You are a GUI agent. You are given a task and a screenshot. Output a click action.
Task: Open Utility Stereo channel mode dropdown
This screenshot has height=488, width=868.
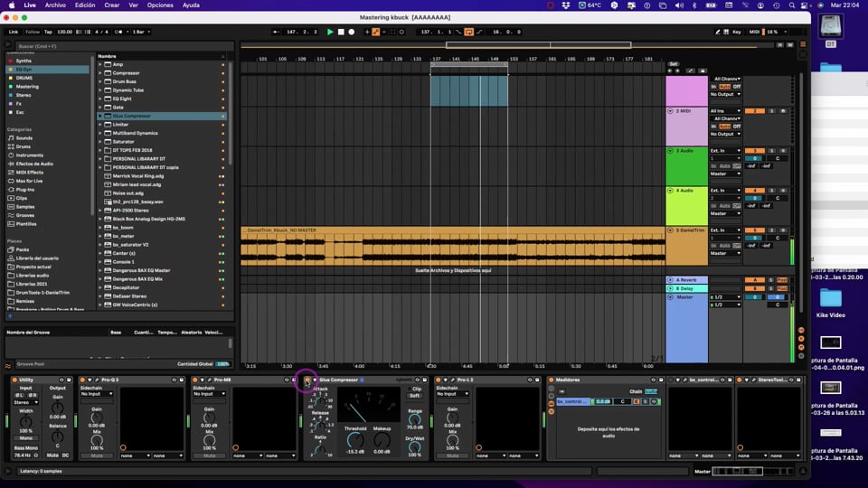26,403
